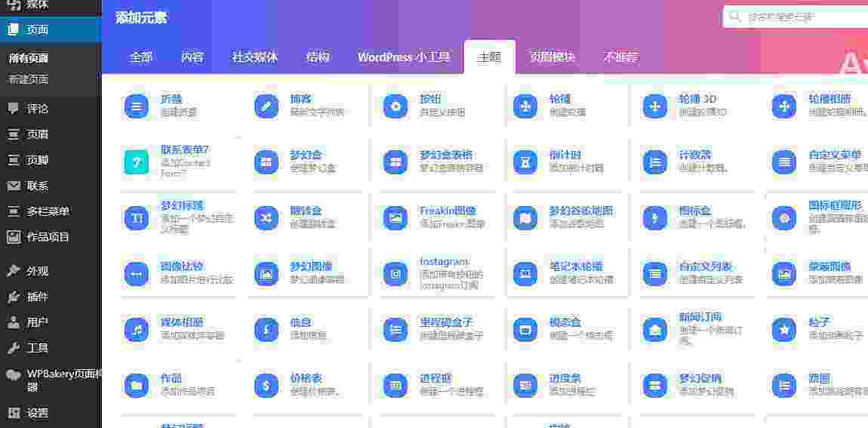Screen dimensions: 868x428
Task: Open the 社交媒体 tab
Action: click(254, 57)
